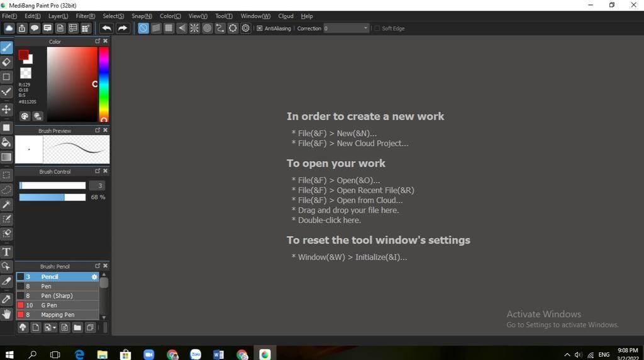Click the cloud icon in the toolbar
This screenshot has width=644, height=360.
[9, 28]
